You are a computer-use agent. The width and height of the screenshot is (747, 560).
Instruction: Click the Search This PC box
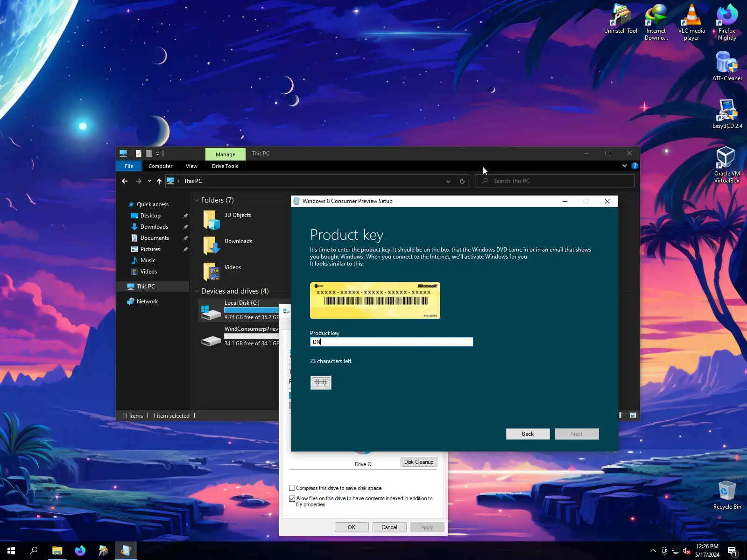pyautogui.click(x=555, y=181)
